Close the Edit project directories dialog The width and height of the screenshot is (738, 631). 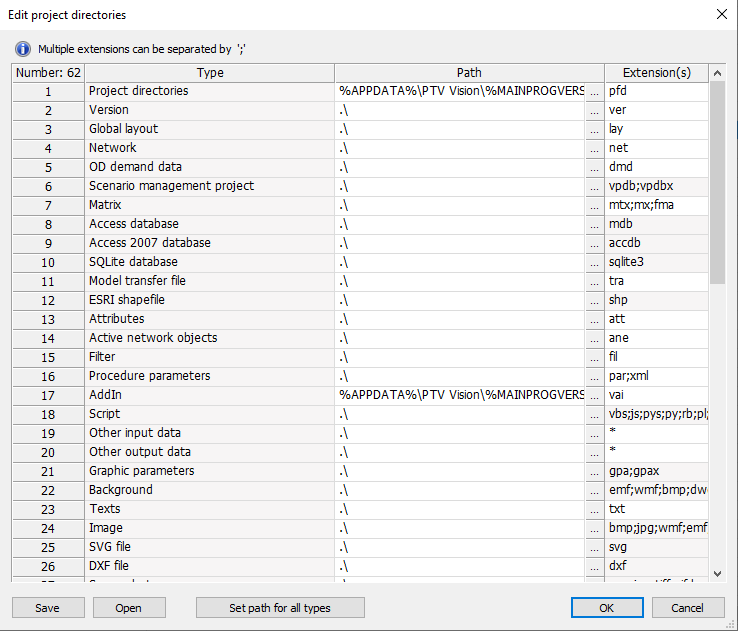pos(722,15)
